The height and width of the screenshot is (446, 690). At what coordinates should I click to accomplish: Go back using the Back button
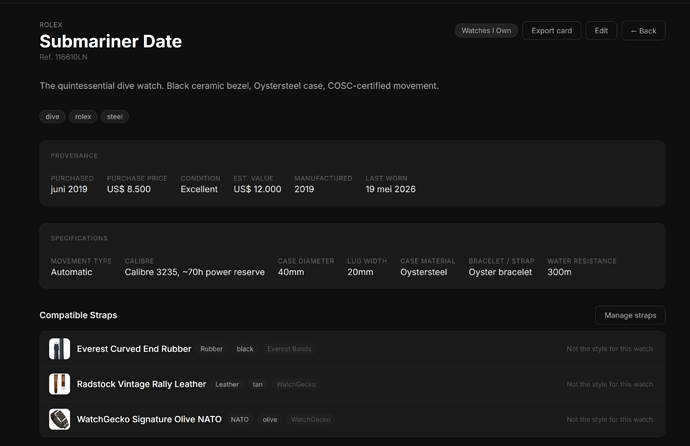tap(643, 31)
